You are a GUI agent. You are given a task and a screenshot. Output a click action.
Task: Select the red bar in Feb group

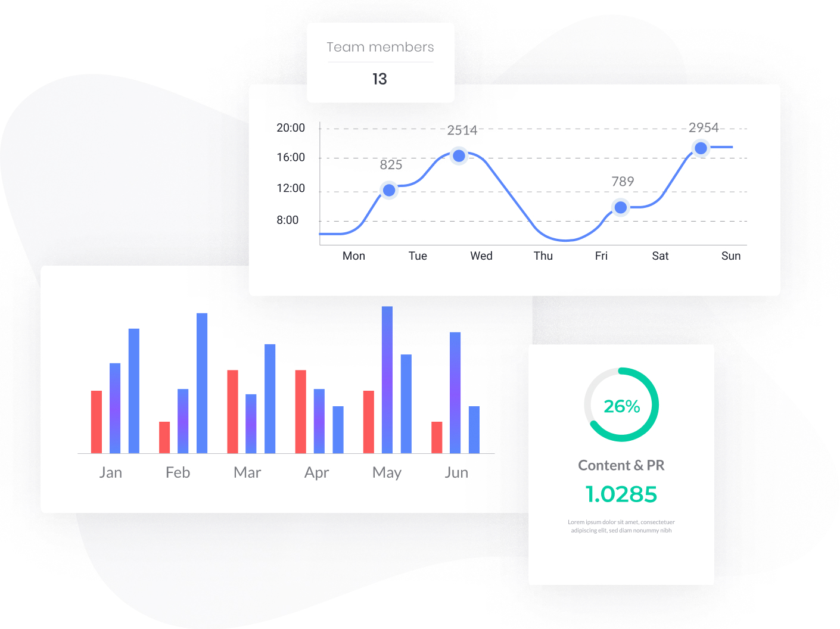click(x=164, y=437)
